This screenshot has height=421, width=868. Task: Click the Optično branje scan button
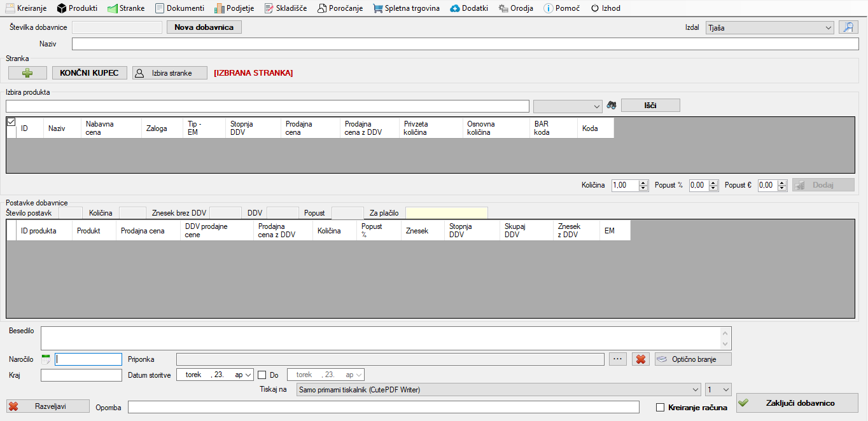[x=693, y=359]
